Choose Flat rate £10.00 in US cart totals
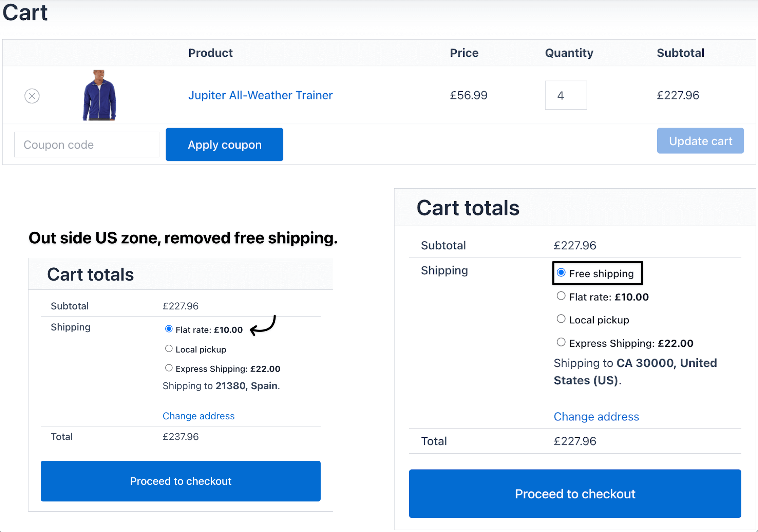This screenshot has height=532, width=758. point(561,296)
